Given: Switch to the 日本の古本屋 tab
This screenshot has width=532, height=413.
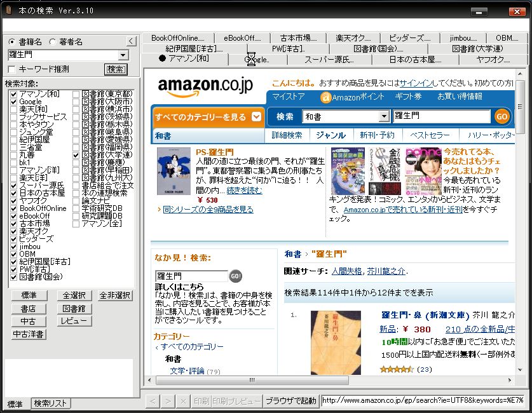Looking at the screenshot, I should [415, 60].
